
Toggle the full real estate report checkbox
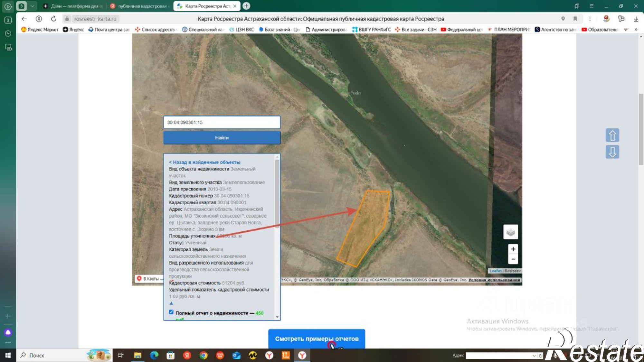(x=171, y=312)
